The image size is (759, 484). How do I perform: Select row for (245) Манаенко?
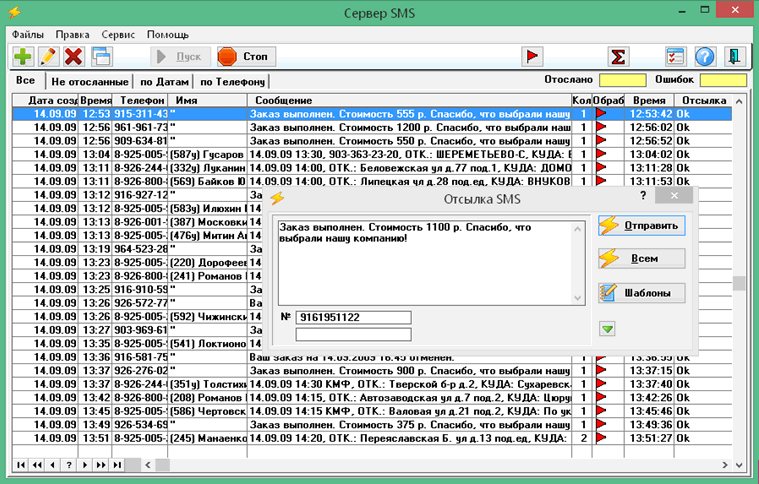(x=372, y=438)
